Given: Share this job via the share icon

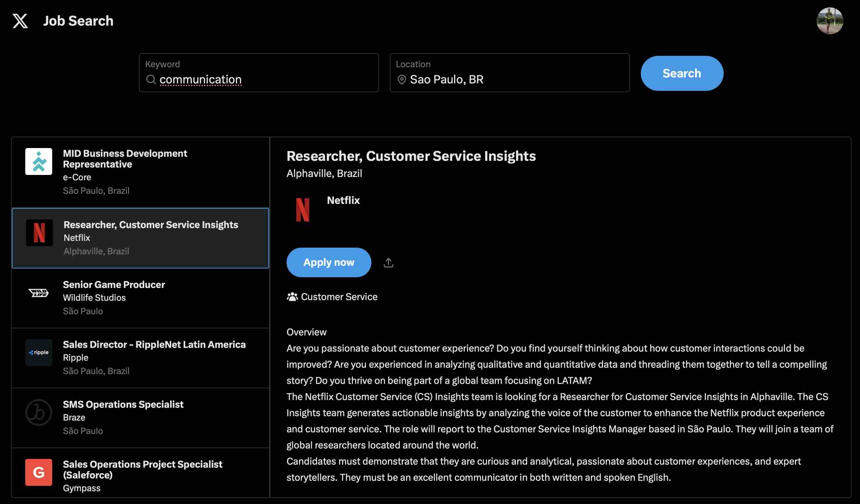Looking at the screenshot, I should (388, 262).
